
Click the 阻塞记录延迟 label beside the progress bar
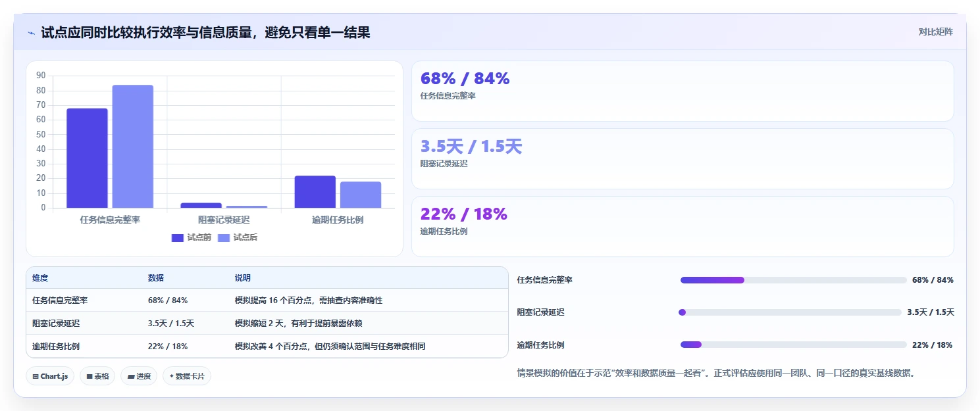[x=541, y=312]
